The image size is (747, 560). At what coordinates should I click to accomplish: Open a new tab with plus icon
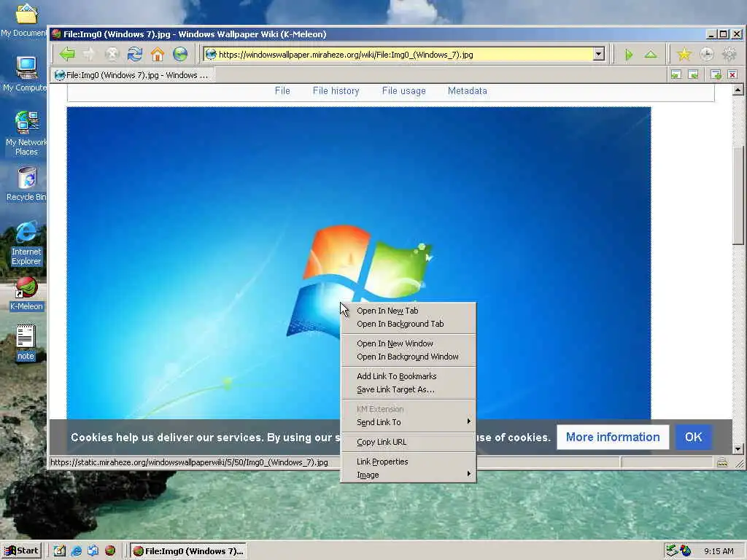pyautogui.click(x=716, y=75)
